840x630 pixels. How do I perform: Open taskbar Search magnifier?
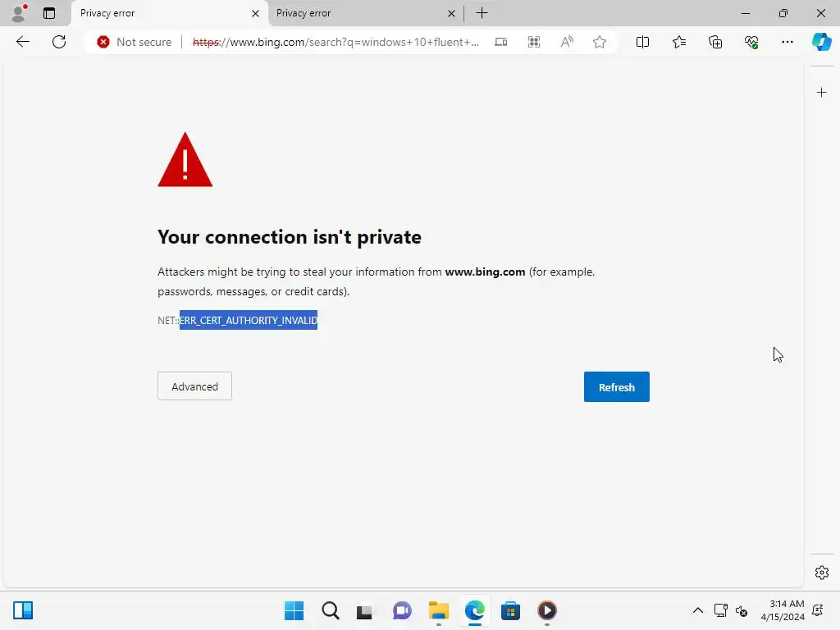pos(330,610)
